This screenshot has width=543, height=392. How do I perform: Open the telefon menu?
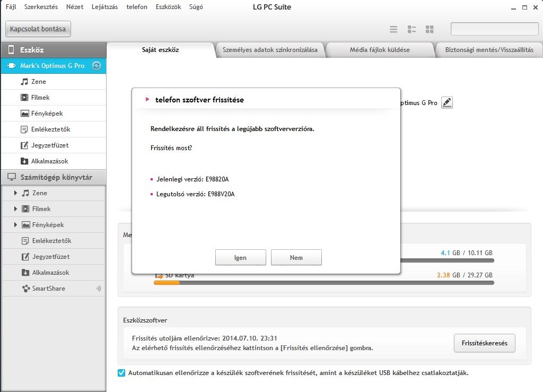coord(137,7)
